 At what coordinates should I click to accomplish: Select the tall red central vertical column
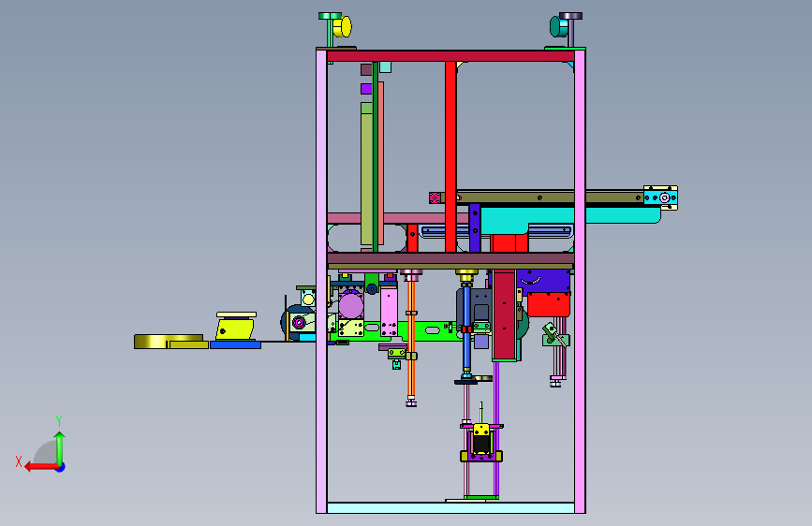[x=450, y=157]
